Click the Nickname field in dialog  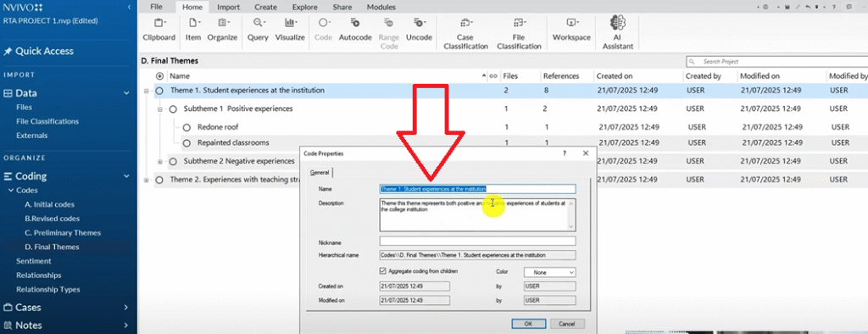[x=478, y=241]
